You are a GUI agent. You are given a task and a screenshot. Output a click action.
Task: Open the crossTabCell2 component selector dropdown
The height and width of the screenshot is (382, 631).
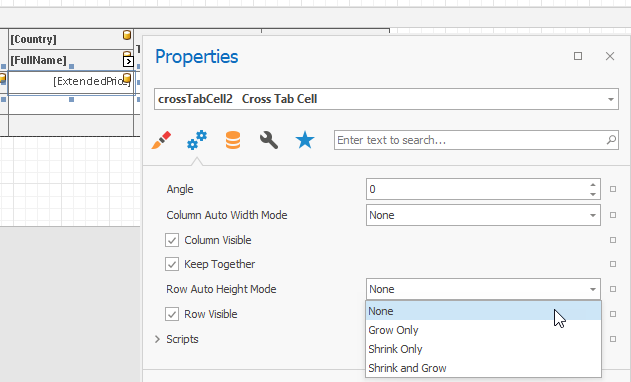click(x=611, y=99)
